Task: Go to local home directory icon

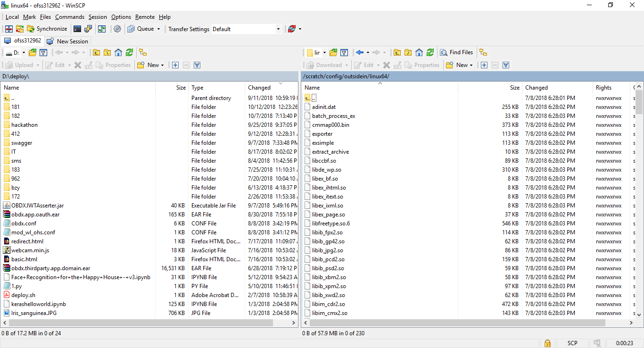Action: coord(118,52)
